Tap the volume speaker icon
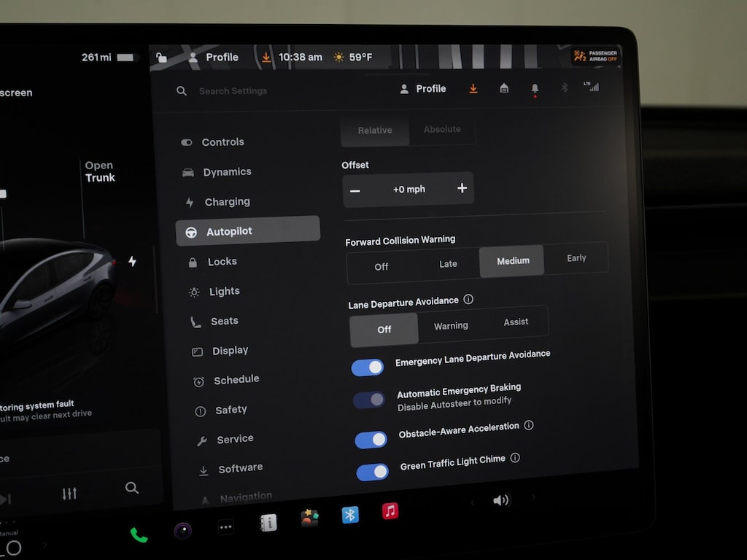The image size is (747, 560). pyautogui.click(x=500, y=500)
